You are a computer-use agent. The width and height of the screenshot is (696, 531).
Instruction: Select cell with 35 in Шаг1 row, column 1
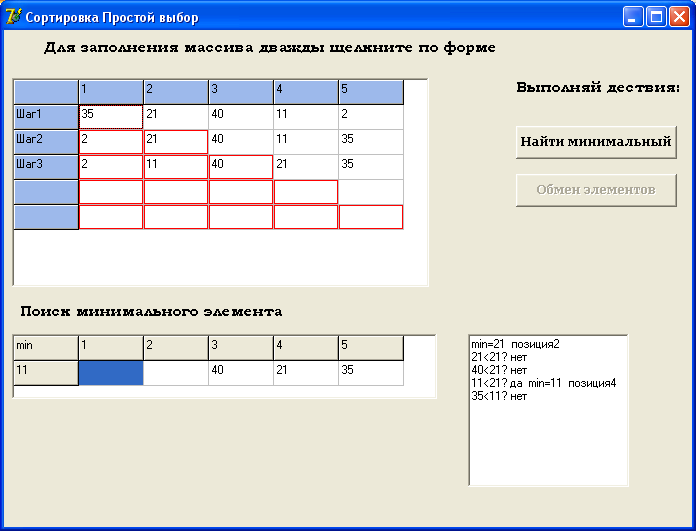(111, 117)
